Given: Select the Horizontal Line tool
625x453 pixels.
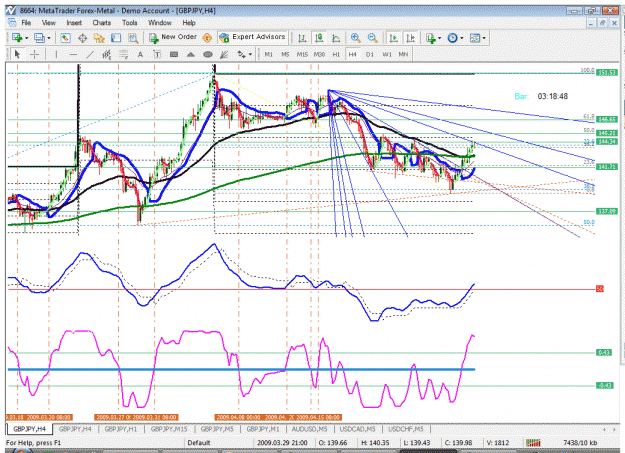Looking at the screenshot, I should 73,54.
